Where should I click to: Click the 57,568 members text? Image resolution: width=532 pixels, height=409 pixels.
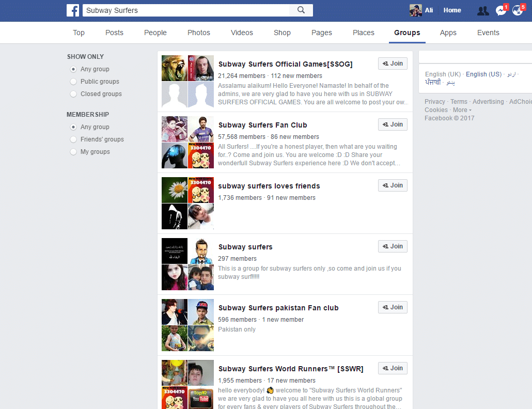tap(242, 137)
